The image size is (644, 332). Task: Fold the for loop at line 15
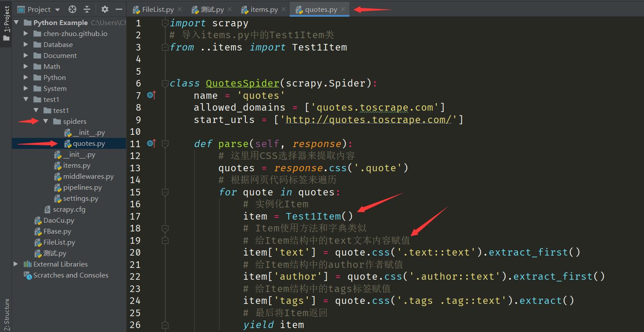tap(165, 192)
